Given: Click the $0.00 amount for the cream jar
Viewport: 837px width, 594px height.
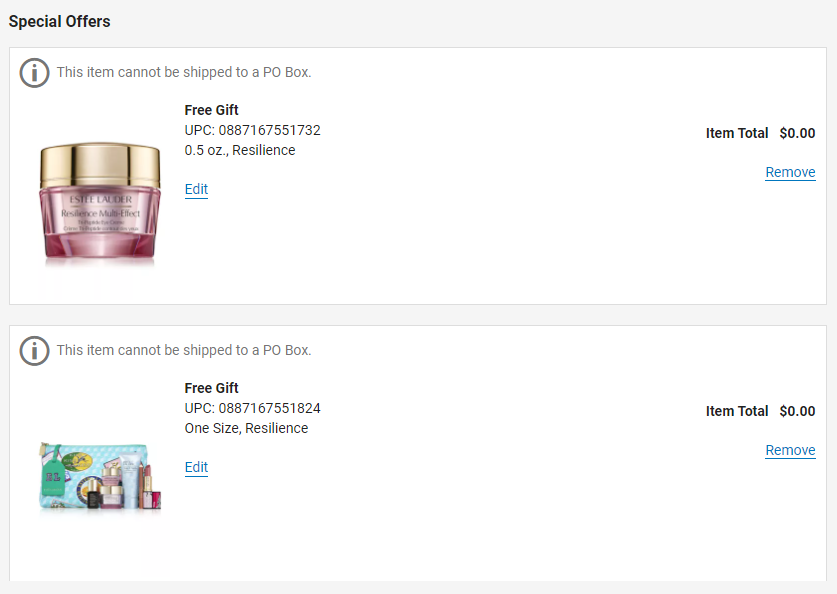Looking at the screenshot, I should (797, 133).
